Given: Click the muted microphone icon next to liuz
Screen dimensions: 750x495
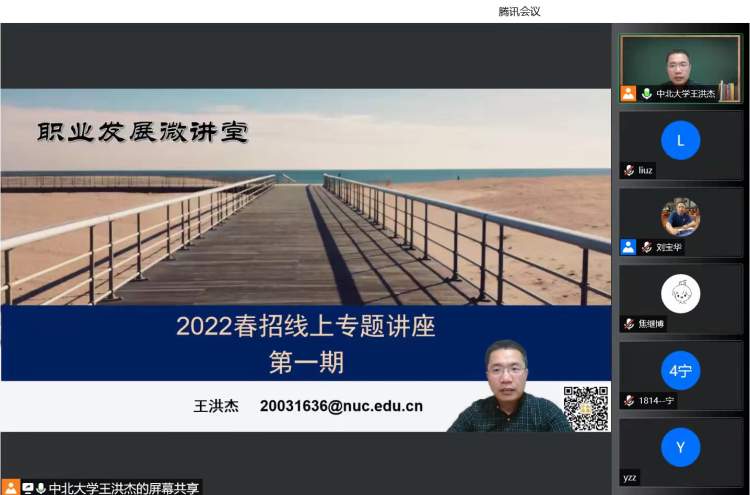Looking at the screenshot, I should (x=629, y=170).
